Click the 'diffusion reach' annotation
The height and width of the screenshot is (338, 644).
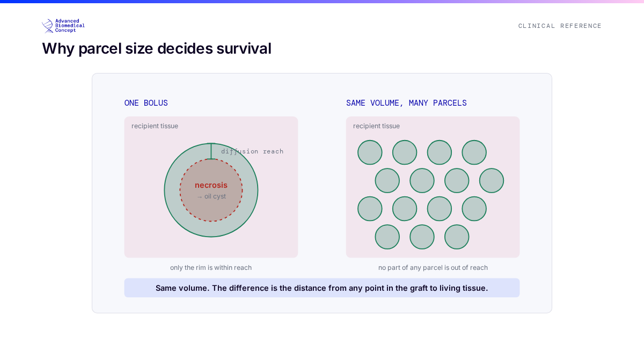tap(252, 151)
